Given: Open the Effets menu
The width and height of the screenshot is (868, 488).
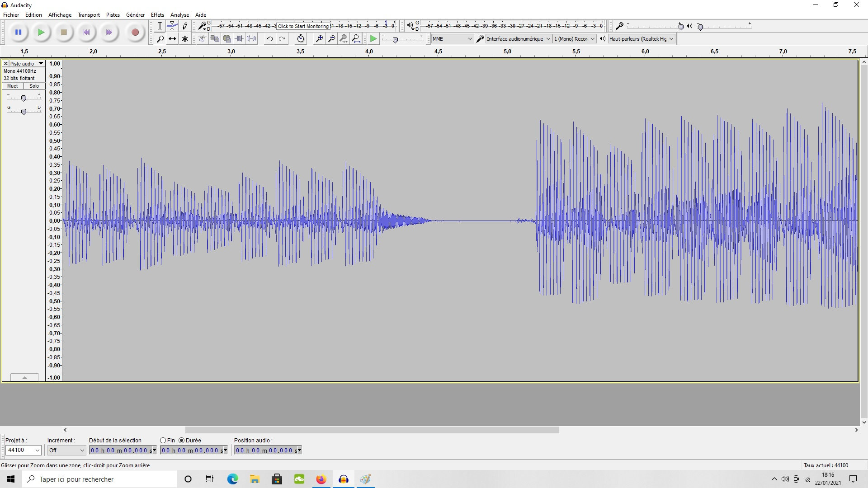Looking at the screenshot, I should tap(157, 15).
